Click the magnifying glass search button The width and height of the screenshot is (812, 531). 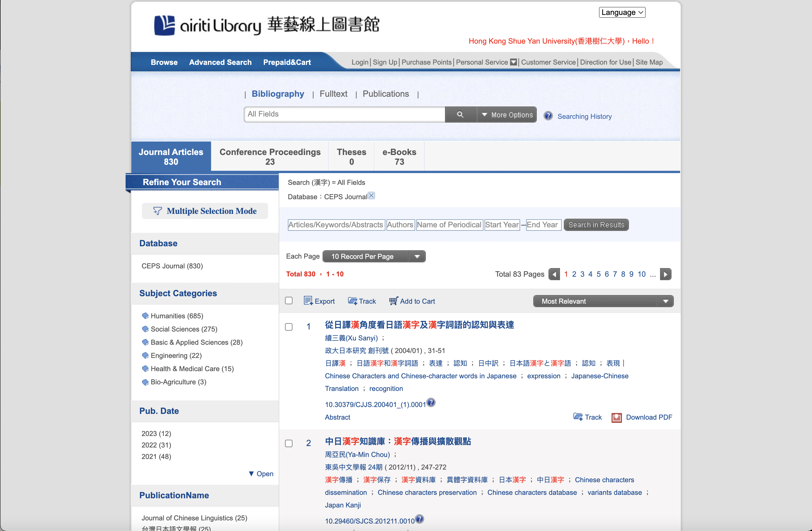pyautogui.click(x=460, y=115)
